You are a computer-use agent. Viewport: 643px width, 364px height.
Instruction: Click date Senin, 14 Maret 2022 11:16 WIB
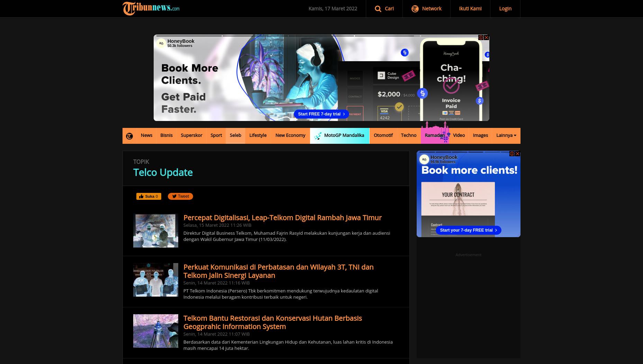(x=216, y=283)
